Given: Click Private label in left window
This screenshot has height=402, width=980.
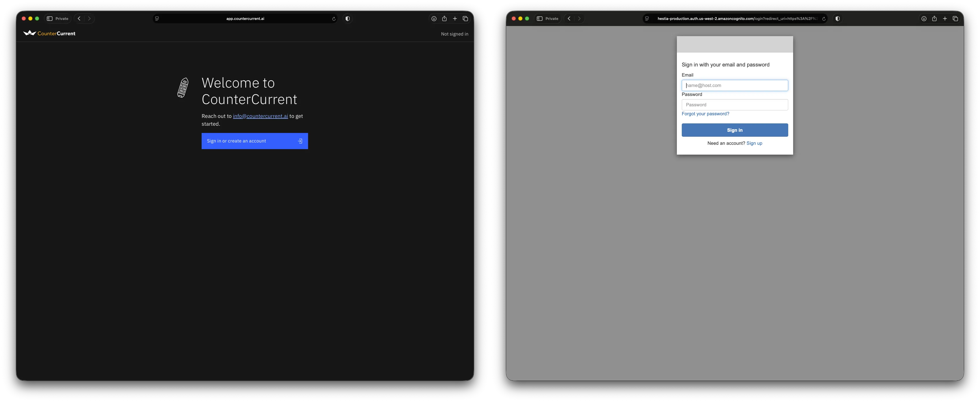Looking at the screenshot, I should pos(62,18).
